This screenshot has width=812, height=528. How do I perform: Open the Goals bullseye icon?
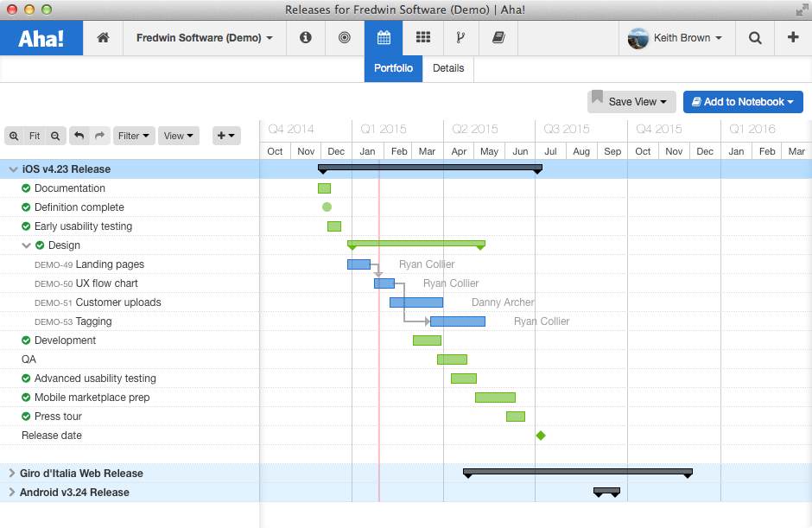(x=345, y=38)
